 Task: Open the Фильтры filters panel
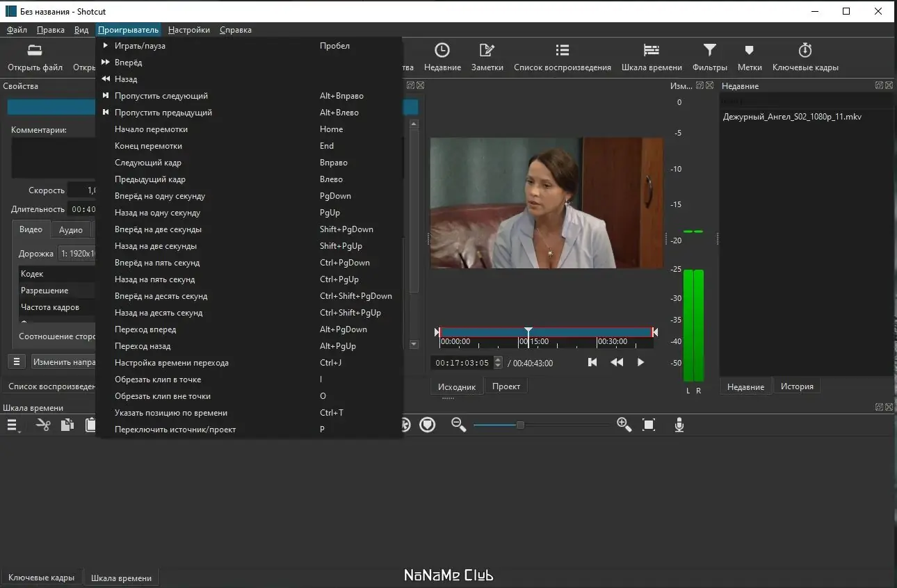pyautogui.click(x=709, y=57)
